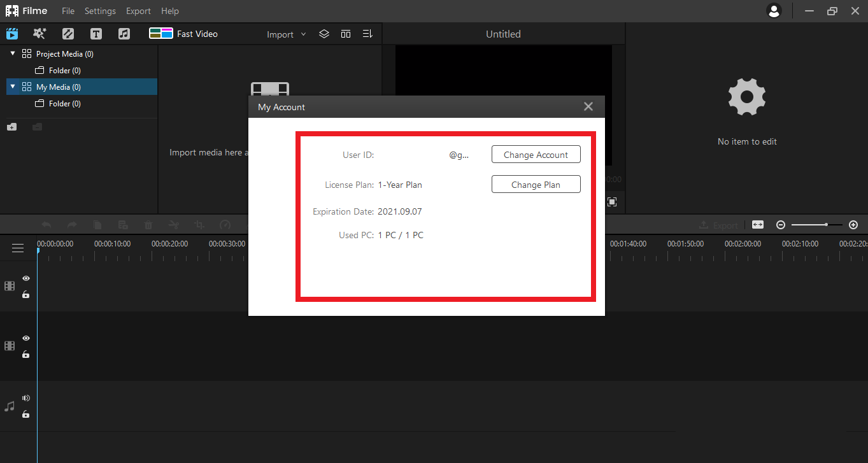Lock the second video track
868x463 pixels.
tap(26, 355)
